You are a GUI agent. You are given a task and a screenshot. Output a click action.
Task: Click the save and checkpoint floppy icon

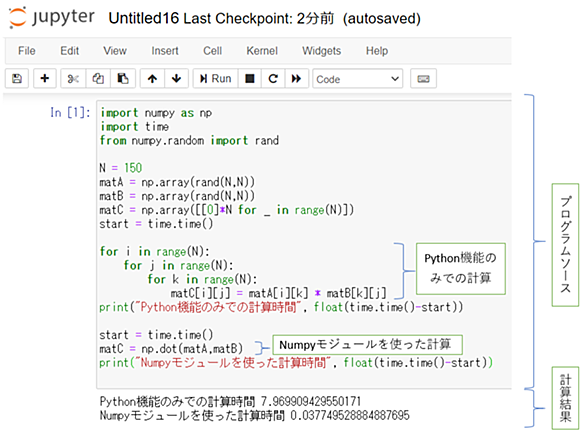(x=17, y=78)
